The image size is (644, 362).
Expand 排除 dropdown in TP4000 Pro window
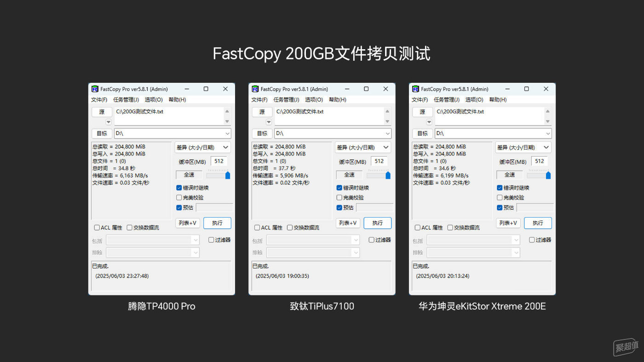tap(195, 253)
